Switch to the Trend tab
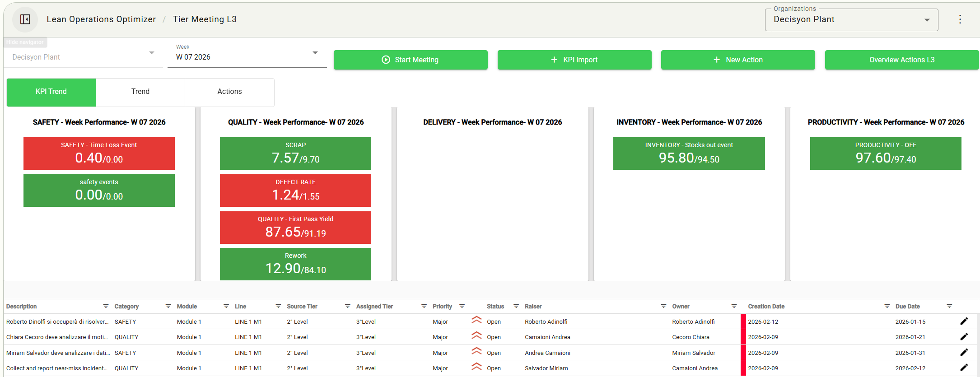The image size is (980, 377). point(140,92)
